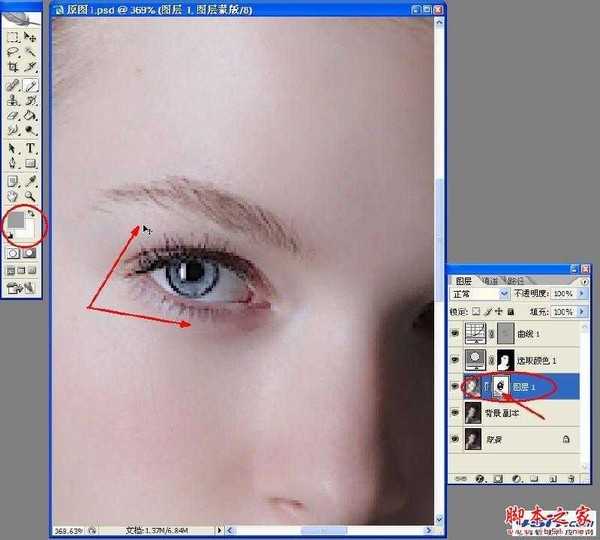Switch to Standard edit mode
Viewport: 600px width, 540px height.
coord(13,253)
